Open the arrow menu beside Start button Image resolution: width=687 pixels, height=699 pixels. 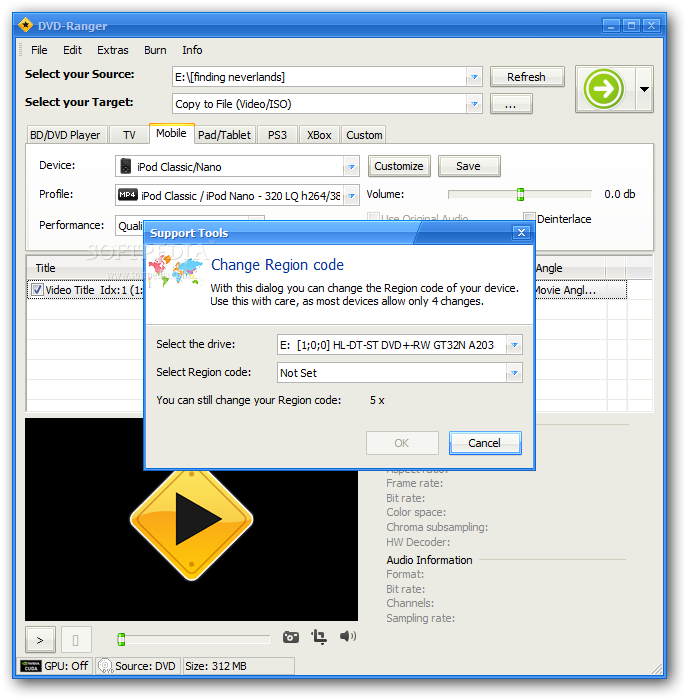pos(644,89)
